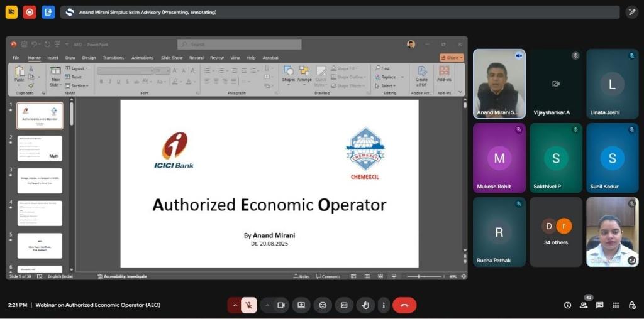
Task: Click Mukesh Rohit participant tile
Action: coord(499,158)
